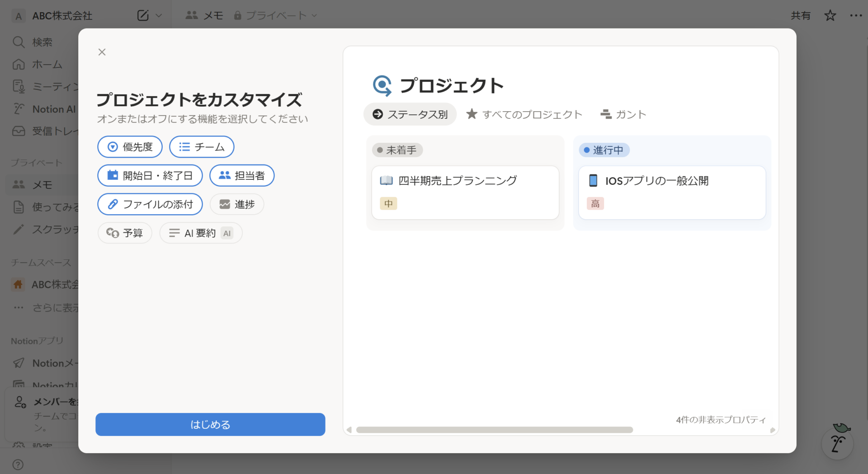Enable the 優先度 feature pill
Viewport: 868px width, 474px height.
point(129,146)
